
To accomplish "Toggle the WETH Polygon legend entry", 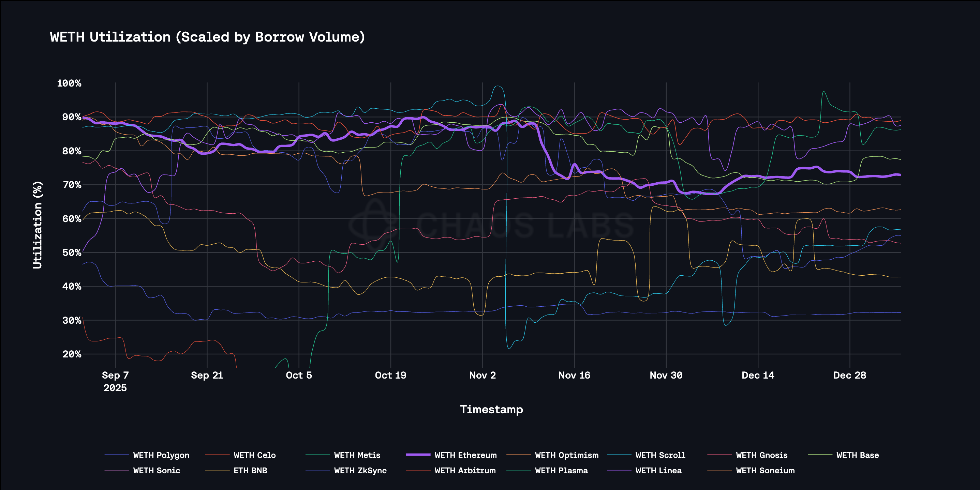I will 161,455.
